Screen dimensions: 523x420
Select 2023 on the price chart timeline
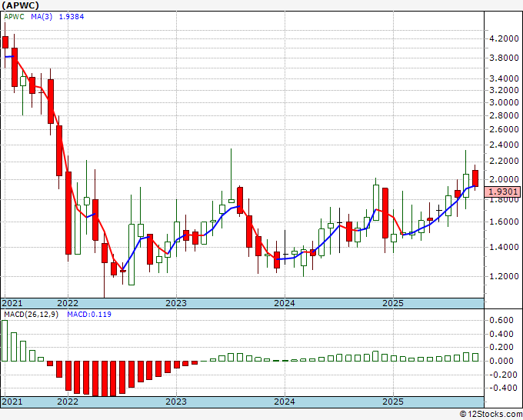pyautogui.click(x=176, y=303)
